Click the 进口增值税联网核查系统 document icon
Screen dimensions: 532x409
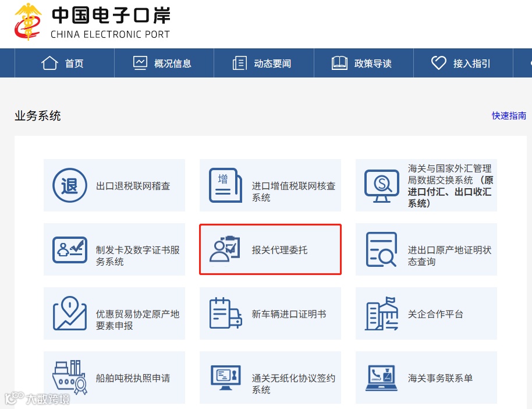pyautogui.click(x=226, y=184)
